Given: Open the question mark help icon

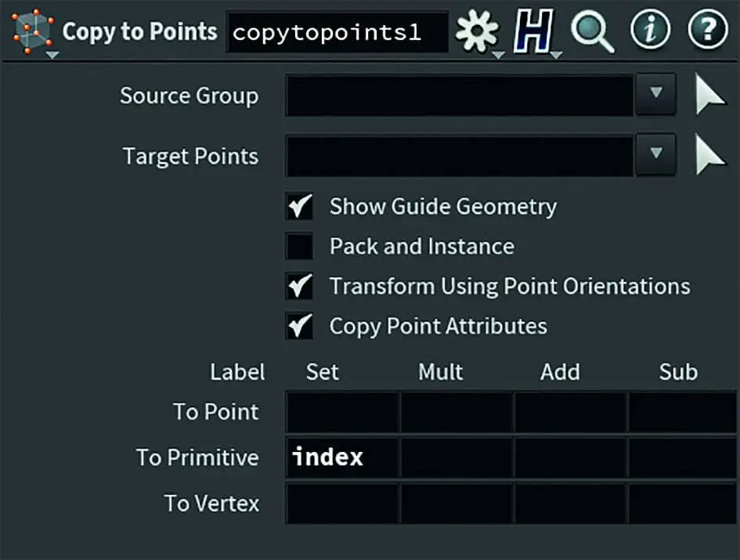Looking at the screenshot, I should [707, 31].
